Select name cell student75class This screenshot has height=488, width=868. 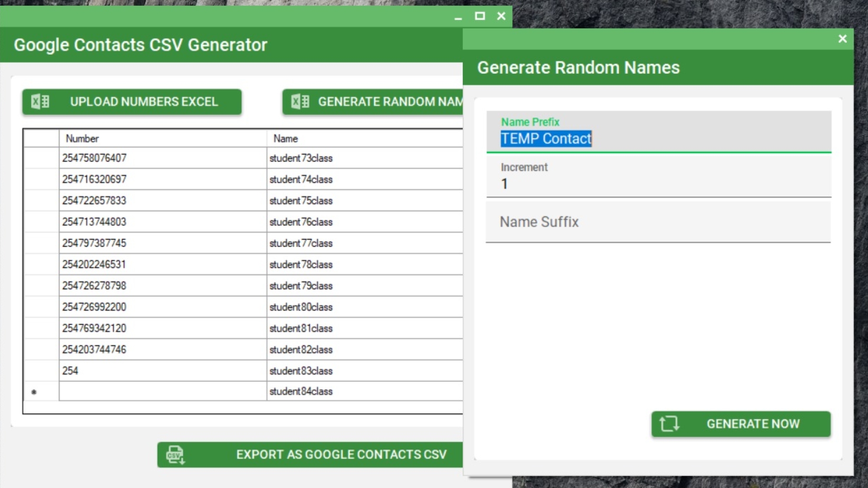pos(365,200)
